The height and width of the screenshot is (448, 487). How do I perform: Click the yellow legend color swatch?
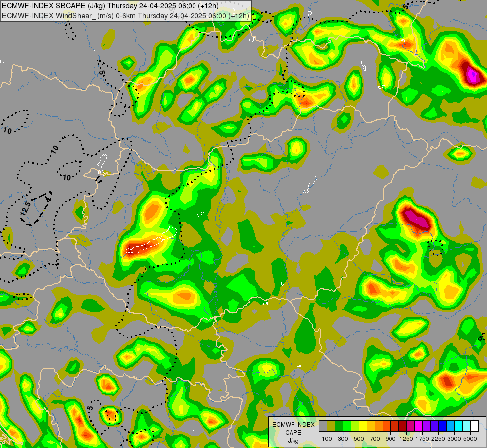point(363,426)
